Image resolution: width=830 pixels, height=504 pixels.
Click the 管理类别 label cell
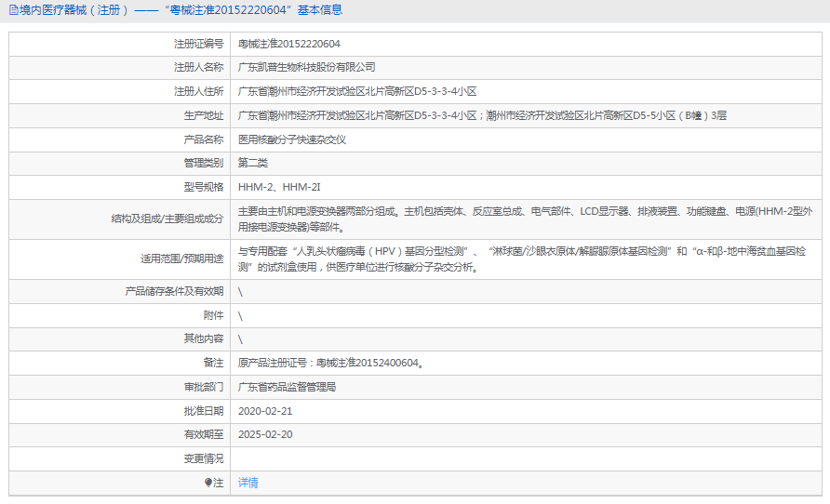203,163
